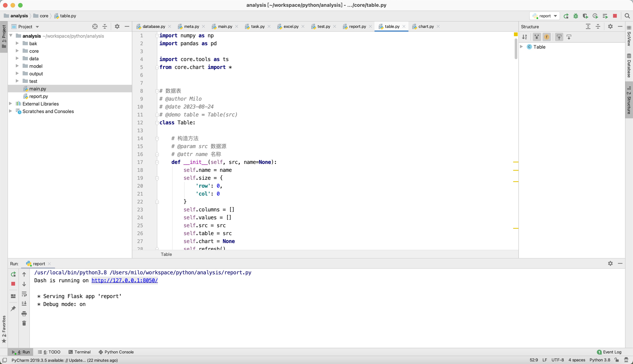Toggle show fields in Structure panel
This screenshot has height=364, width=633.
click(547, 37)
